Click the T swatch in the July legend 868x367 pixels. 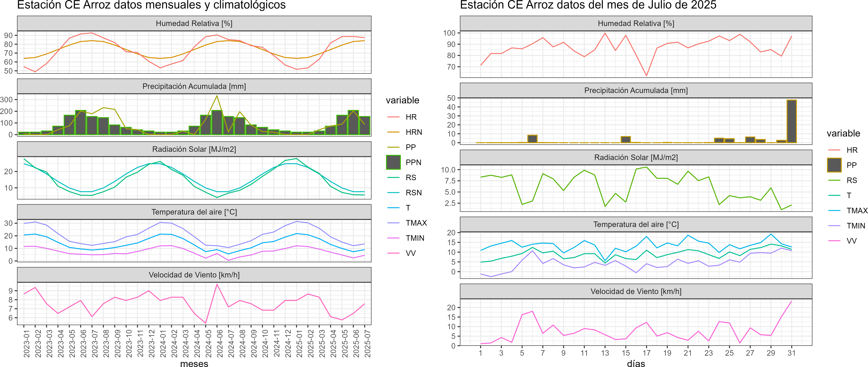834,195
